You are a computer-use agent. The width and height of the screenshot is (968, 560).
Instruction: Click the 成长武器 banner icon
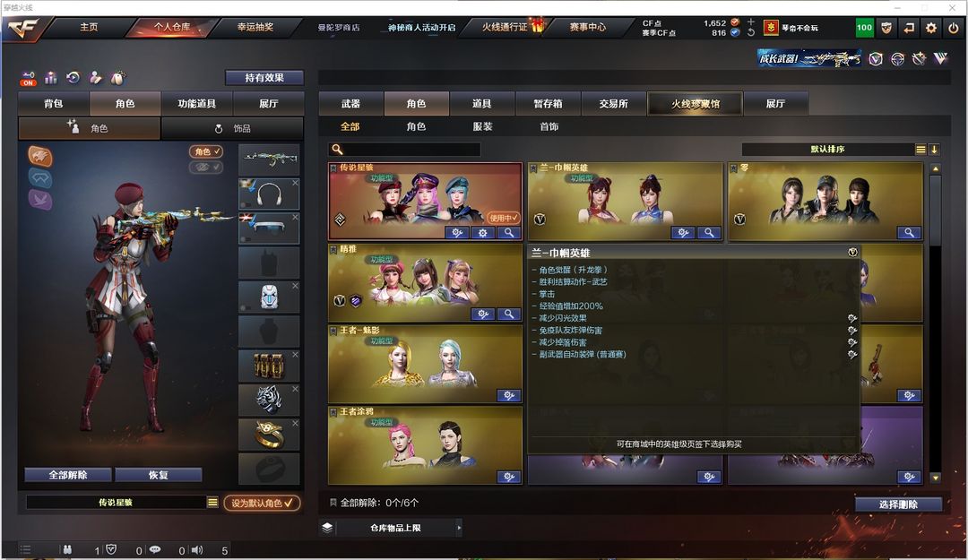pos(808,58)
